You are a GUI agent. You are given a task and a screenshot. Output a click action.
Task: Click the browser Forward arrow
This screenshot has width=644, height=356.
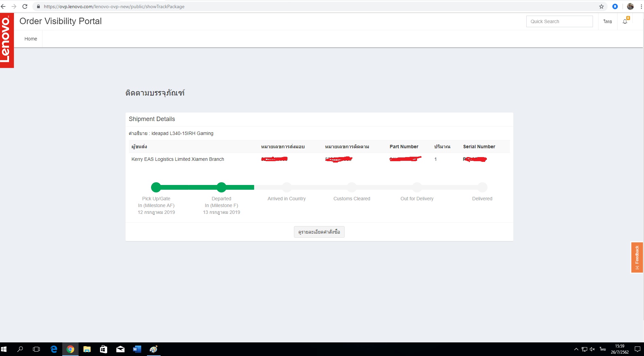[x=14, y=6]
